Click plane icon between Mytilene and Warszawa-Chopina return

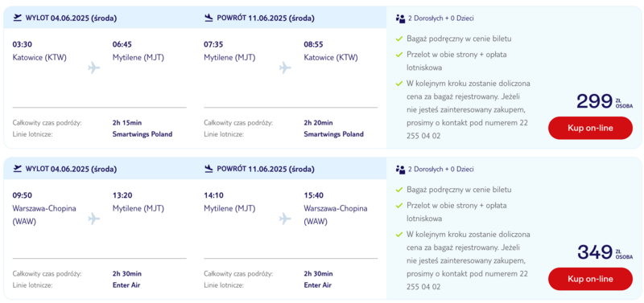(x=285, y=219)
